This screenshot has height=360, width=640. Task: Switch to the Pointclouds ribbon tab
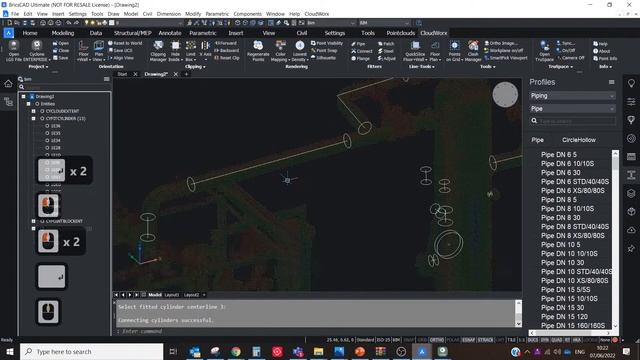[400, 33]
